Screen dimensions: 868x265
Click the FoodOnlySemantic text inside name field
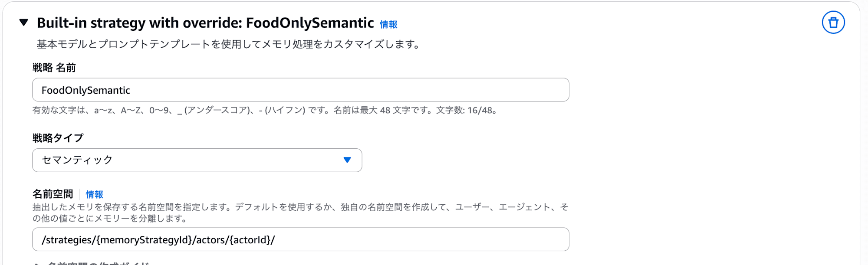(86, 90)
